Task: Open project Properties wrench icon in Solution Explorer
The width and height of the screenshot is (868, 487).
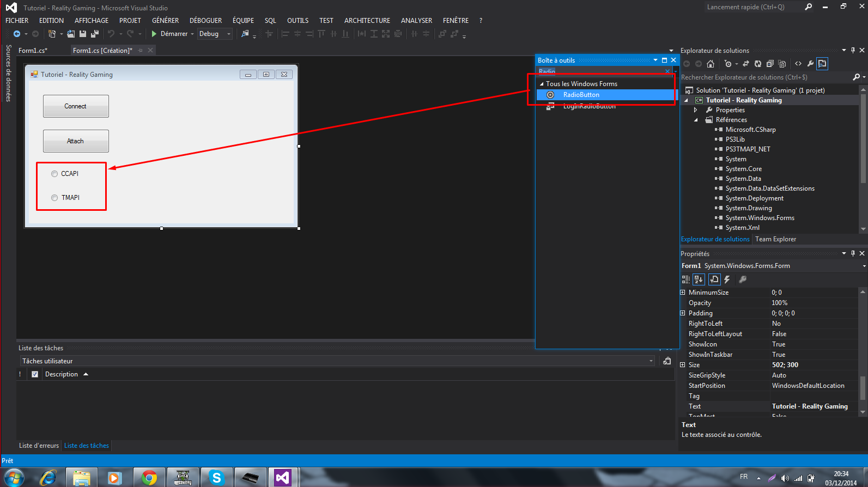Action: coord(810,64)
